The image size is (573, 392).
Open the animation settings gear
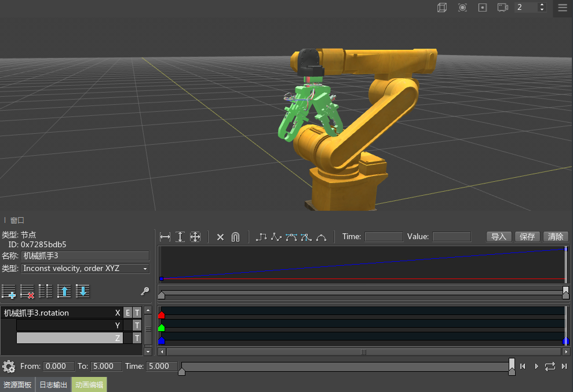tap(9, 367)
